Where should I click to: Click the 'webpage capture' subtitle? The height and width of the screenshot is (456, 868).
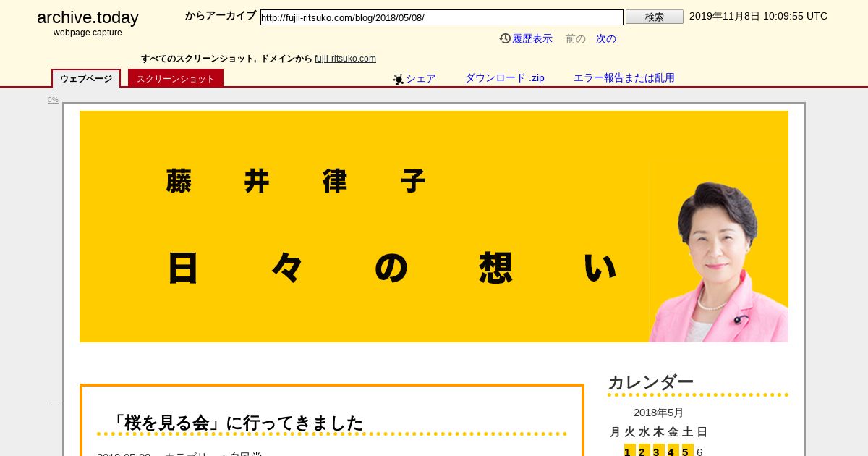click(x=88, y=33)
